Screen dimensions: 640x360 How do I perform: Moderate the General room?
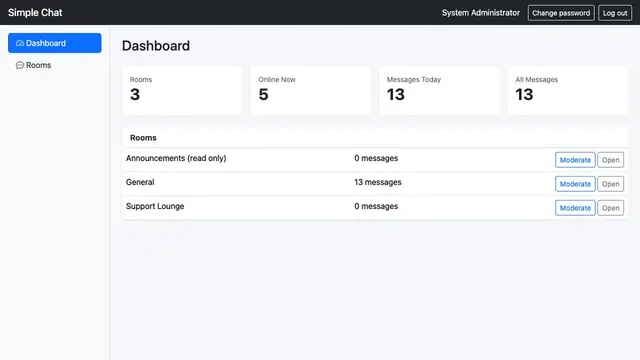coord(575,184)
